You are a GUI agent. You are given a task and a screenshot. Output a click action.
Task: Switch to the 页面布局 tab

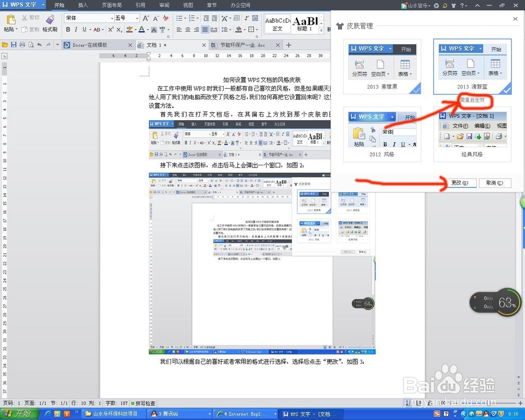tap(111, 5)
